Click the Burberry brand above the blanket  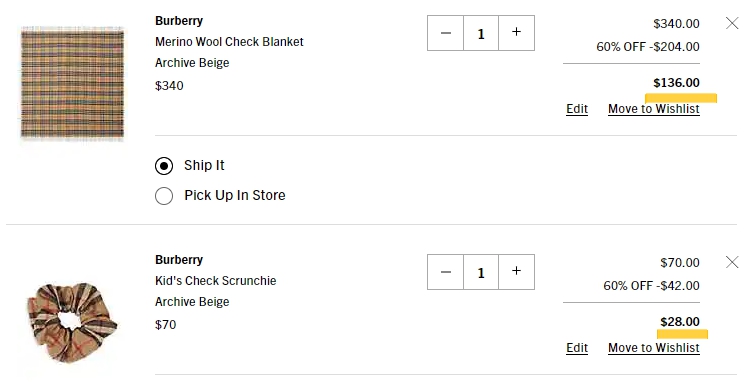[x=179, y=21]
